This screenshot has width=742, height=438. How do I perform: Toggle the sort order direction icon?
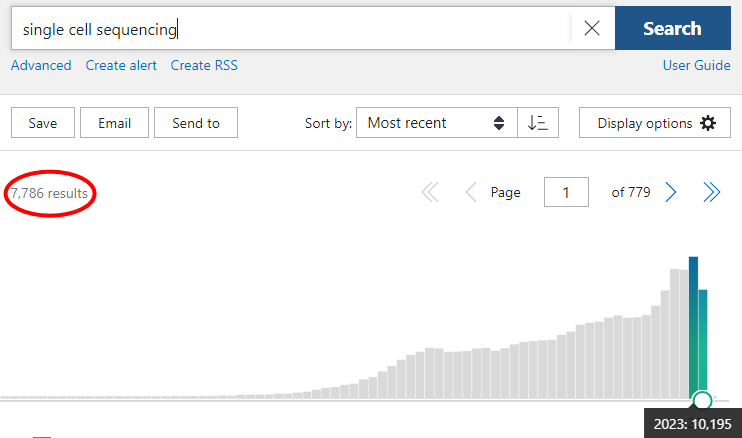(538, 123)
